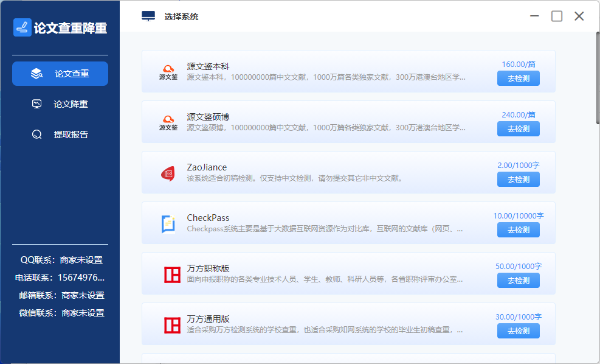
Task: Click the 源文鉴硕博 logo icon
Action: click(168, 122)
